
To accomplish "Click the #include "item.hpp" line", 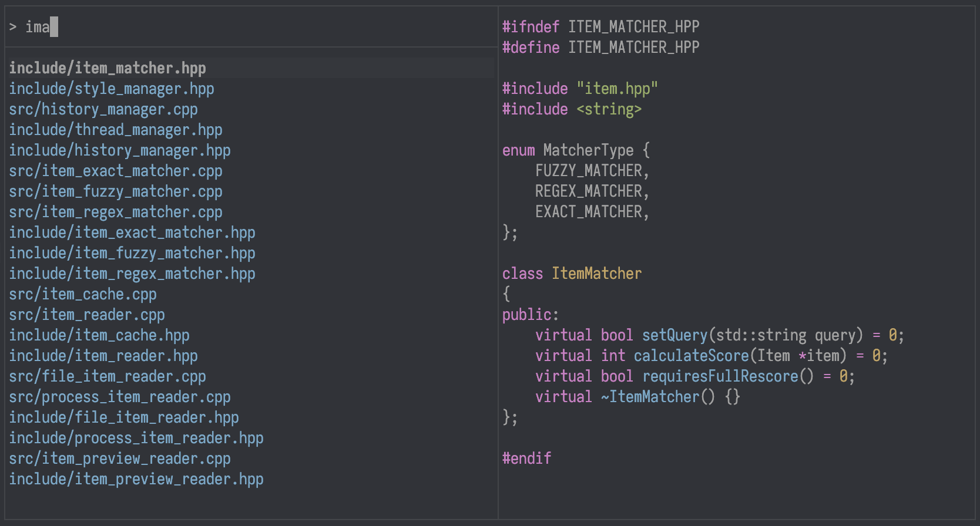I will coord(580,89).
